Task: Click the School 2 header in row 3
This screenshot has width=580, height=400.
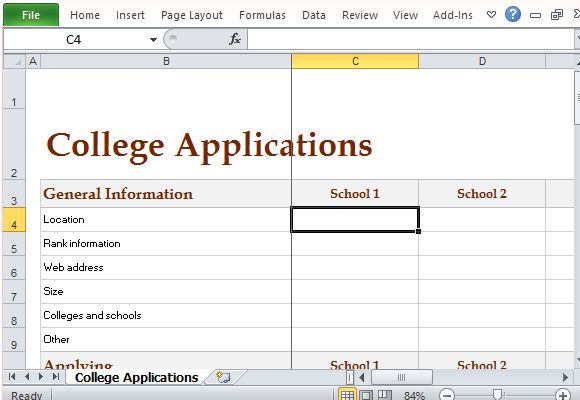Action: click(x=482, y=194)
